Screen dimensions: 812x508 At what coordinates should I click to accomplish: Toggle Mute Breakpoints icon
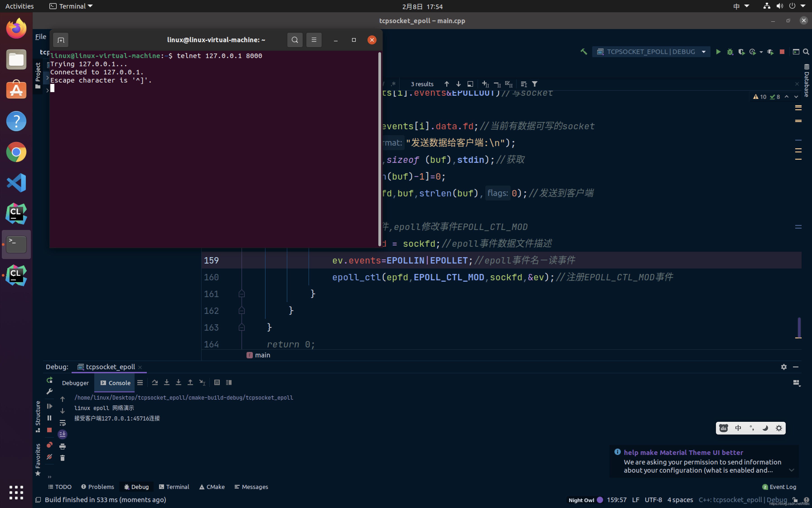click(x=49, y=457)
